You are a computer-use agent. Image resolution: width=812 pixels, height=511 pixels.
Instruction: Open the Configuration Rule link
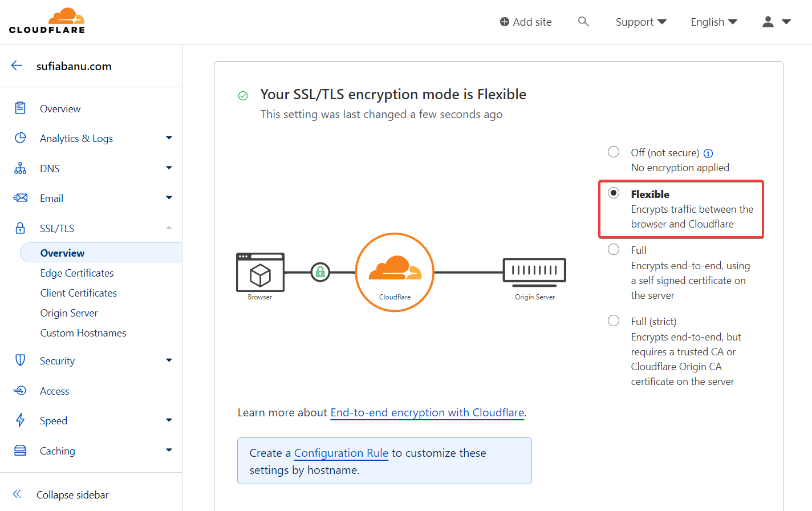coord(341,453)
